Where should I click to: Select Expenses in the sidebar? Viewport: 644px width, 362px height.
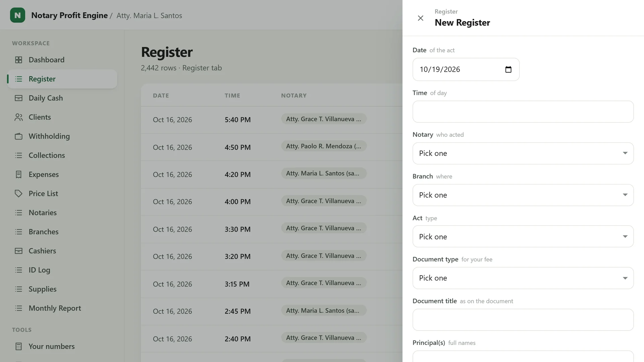[x=62, y=174]
